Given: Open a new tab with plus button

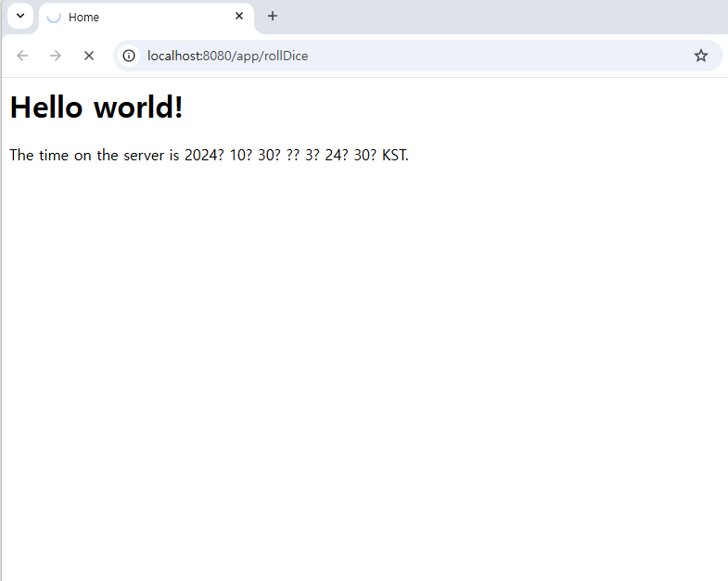Looking at the screenshot, I should coord(273,17).
